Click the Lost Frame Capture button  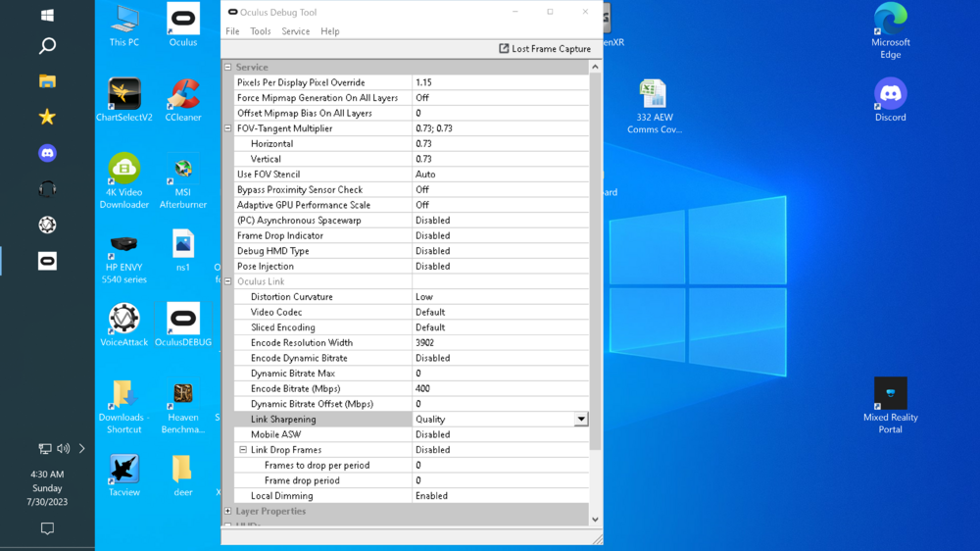tap(545, 48)
